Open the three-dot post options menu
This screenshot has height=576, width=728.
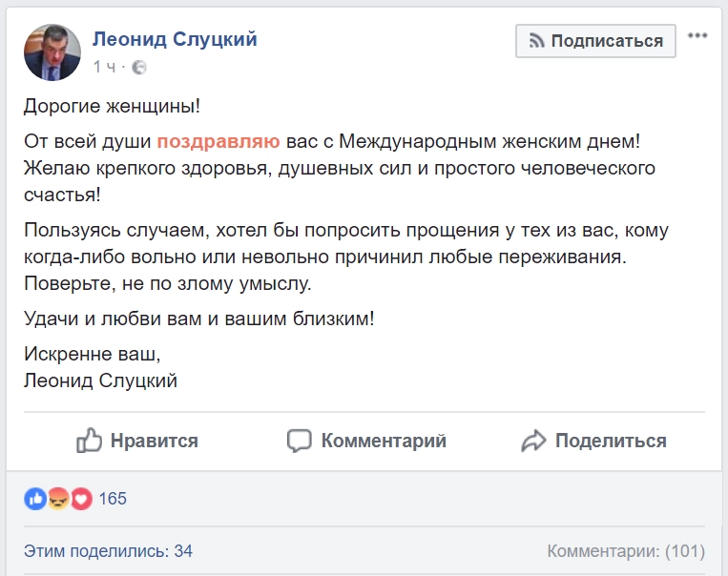click(x=698, y=36)
